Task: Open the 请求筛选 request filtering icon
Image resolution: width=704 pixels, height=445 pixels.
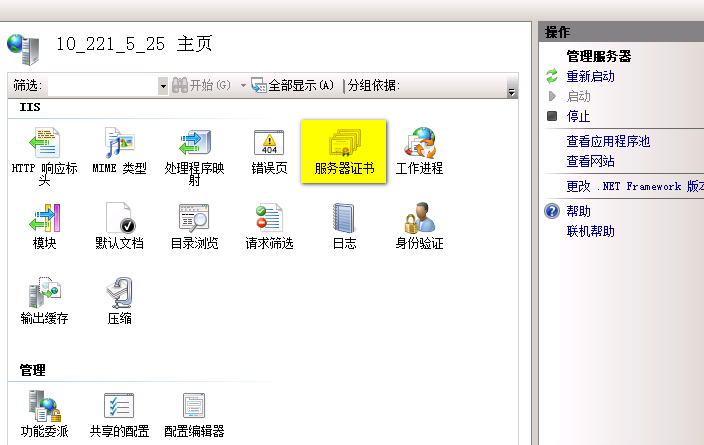Action: [269, 220]
